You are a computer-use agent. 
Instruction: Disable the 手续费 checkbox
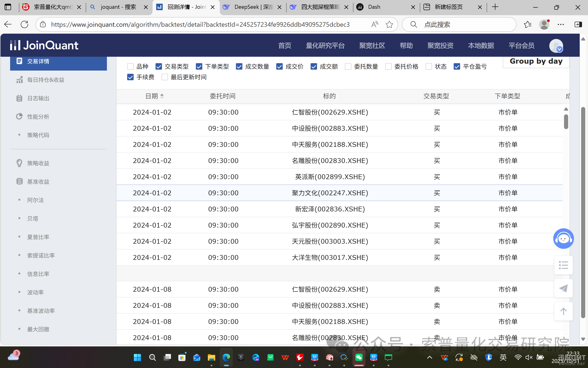point(130,77)
